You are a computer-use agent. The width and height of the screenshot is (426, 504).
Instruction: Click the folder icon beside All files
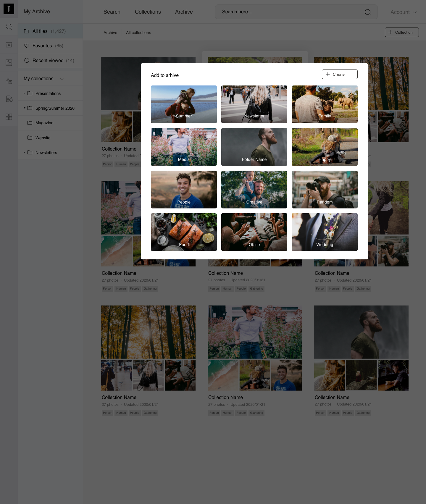[27, 31]
